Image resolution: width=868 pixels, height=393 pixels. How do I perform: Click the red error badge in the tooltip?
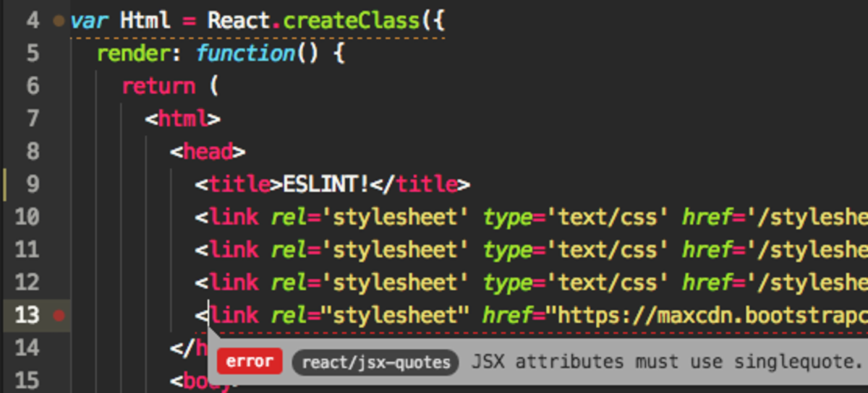coord(250,361)
